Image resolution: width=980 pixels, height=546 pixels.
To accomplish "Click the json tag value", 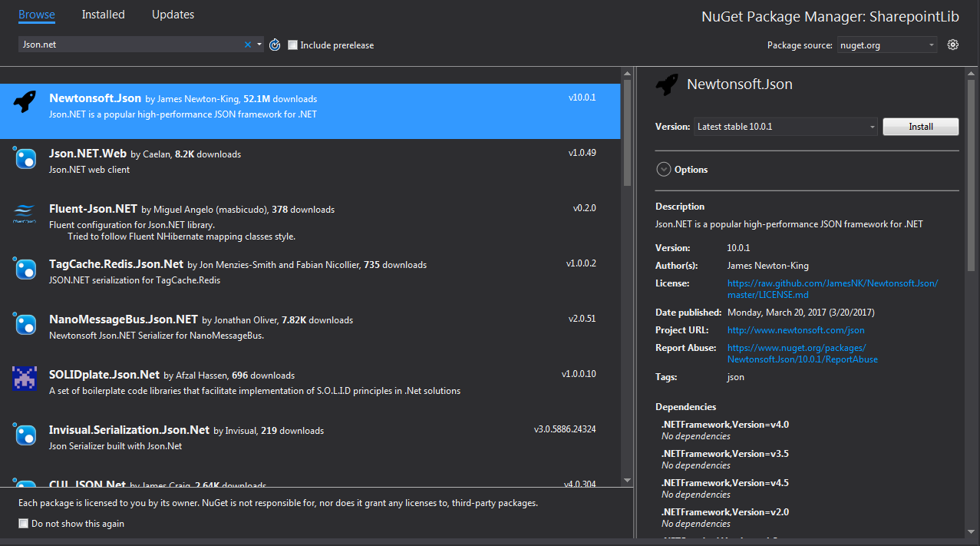I will tap(736, 377).
